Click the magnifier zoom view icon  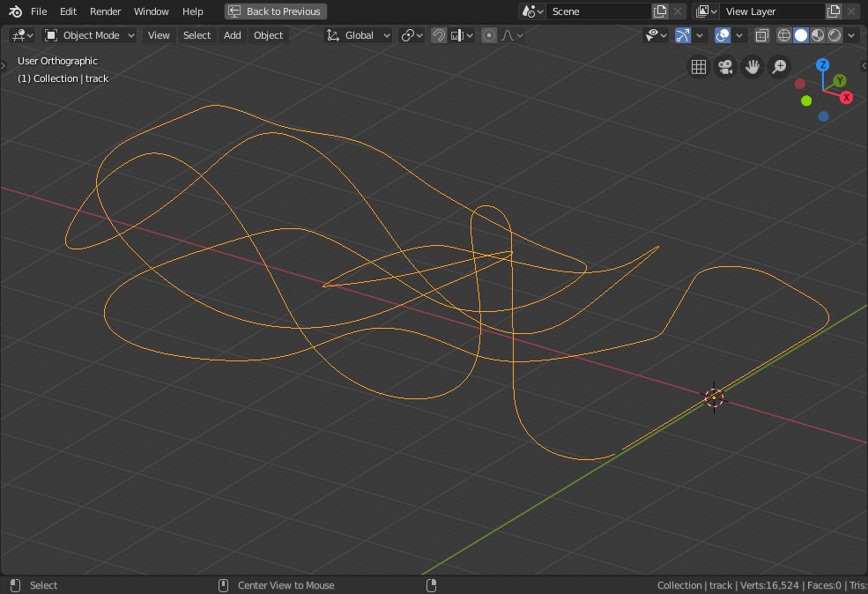(779, 67)
